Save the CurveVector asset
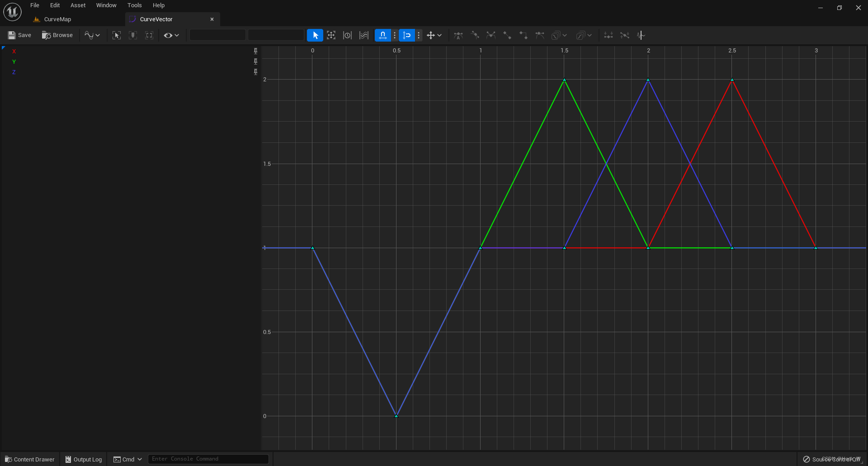The image size is (868, 466). 19,35
